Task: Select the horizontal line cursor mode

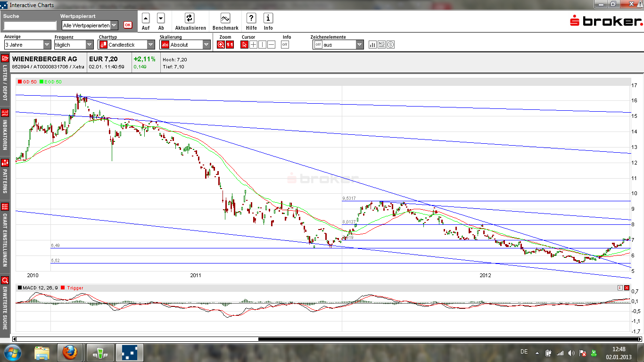Action: (x=271, y=45)
